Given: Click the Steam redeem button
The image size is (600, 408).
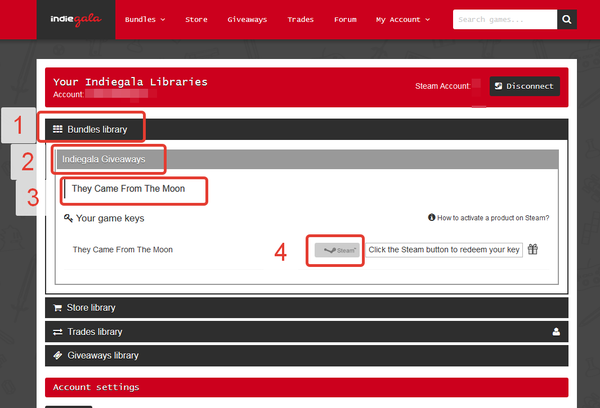Looking at the screenshot, I should pos(336,250).
